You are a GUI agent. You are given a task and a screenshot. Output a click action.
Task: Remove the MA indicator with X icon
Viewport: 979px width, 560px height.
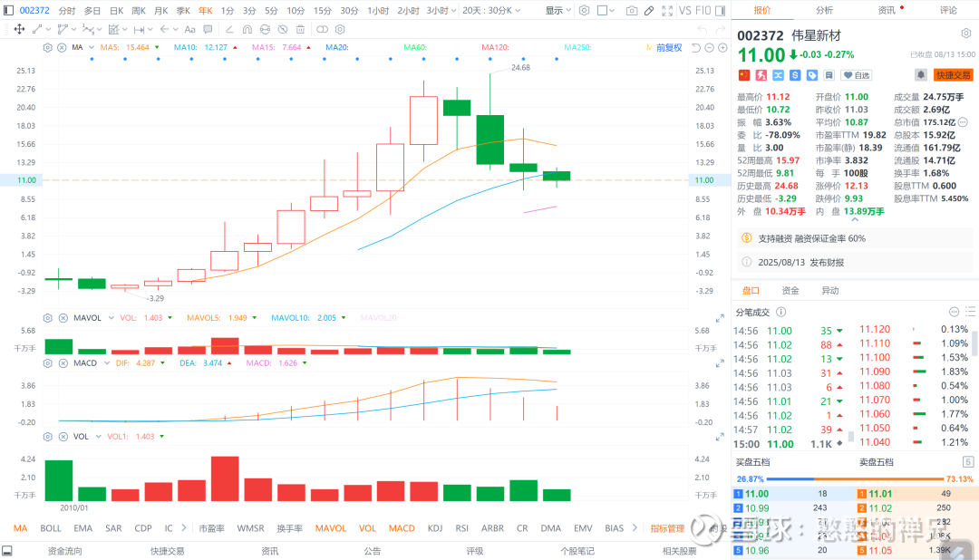click(62, 47)
